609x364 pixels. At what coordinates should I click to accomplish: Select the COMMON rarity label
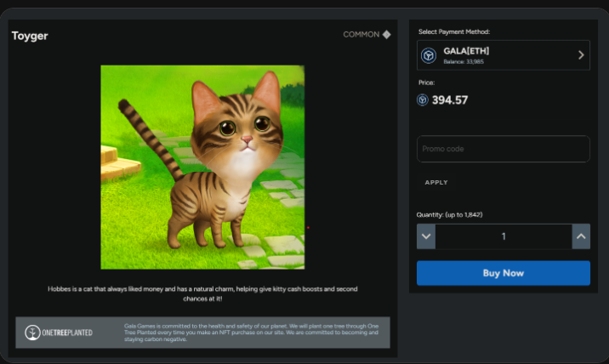coord(361,35)
